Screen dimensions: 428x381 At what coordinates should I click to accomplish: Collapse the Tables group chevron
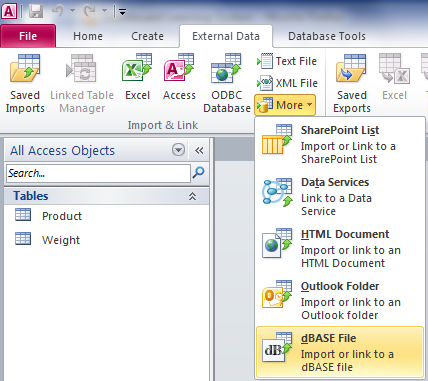(x=192, y=196)
